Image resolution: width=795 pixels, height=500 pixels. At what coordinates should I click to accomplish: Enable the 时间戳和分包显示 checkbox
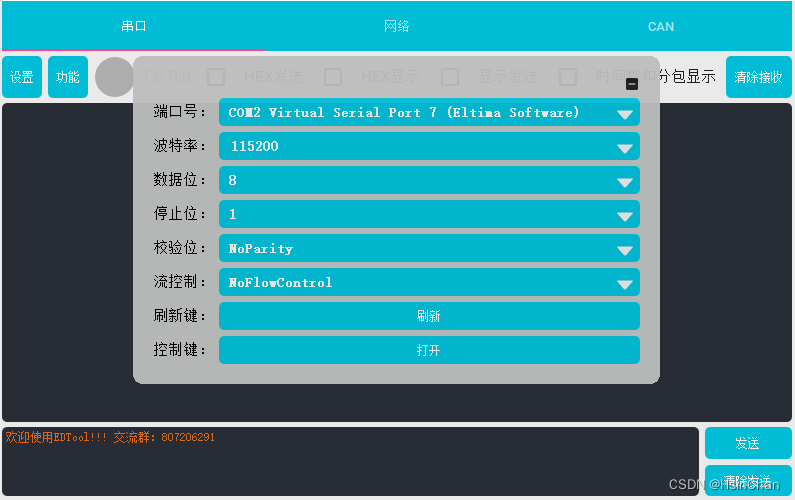(x=568, y=77)
